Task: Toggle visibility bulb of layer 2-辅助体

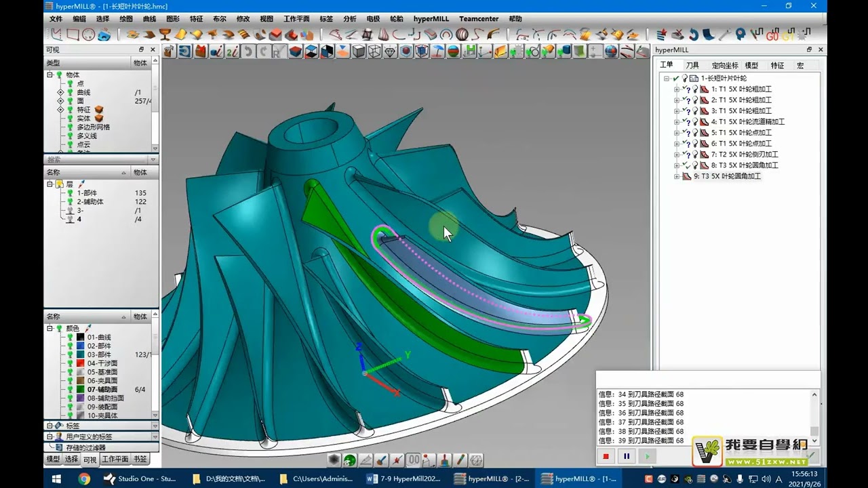Action: [x=70, y=202]
